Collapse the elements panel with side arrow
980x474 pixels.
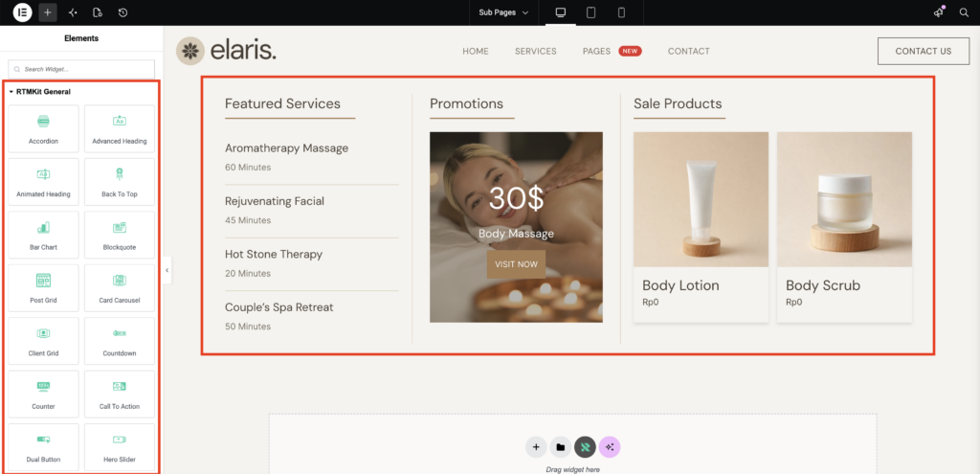(x=167, y=270)
